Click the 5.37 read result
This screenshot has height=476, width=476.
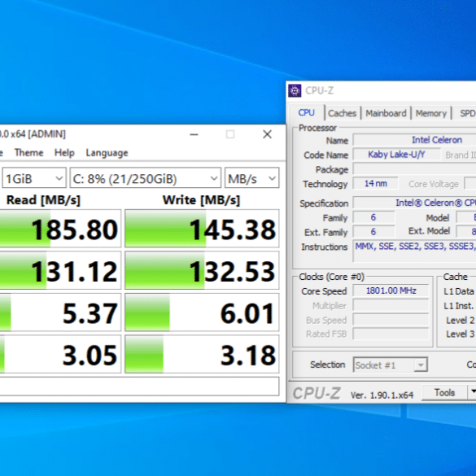61,312
